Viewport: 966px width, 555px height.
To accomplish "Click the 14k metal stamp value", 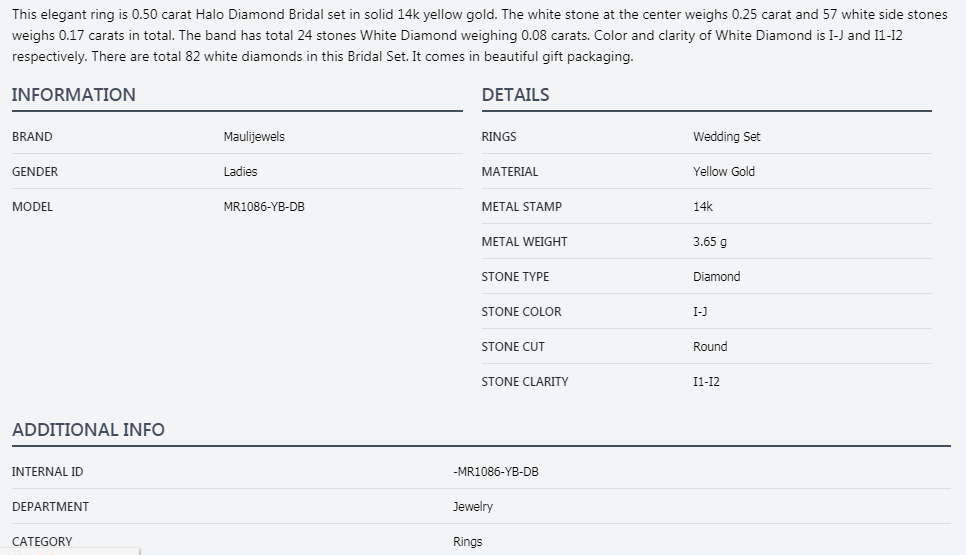I will (703, 207).
